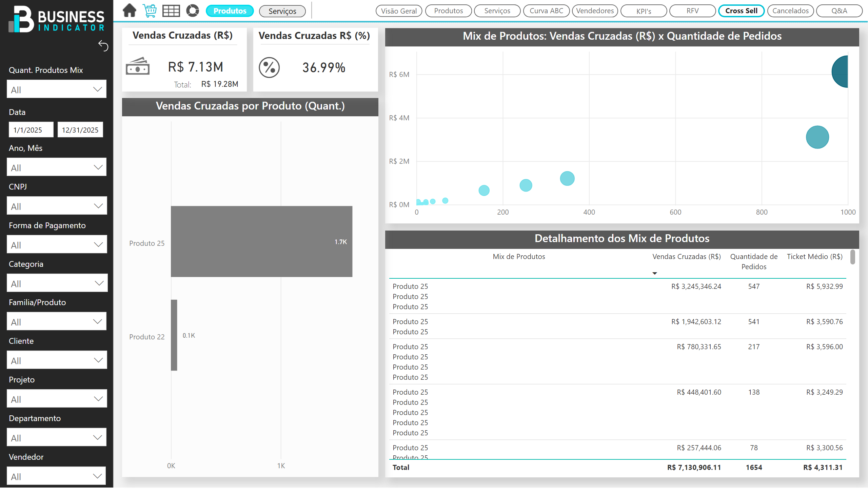Click the money bills icon
The width and height of the screenshot is (868, 495).
(137, 66)
